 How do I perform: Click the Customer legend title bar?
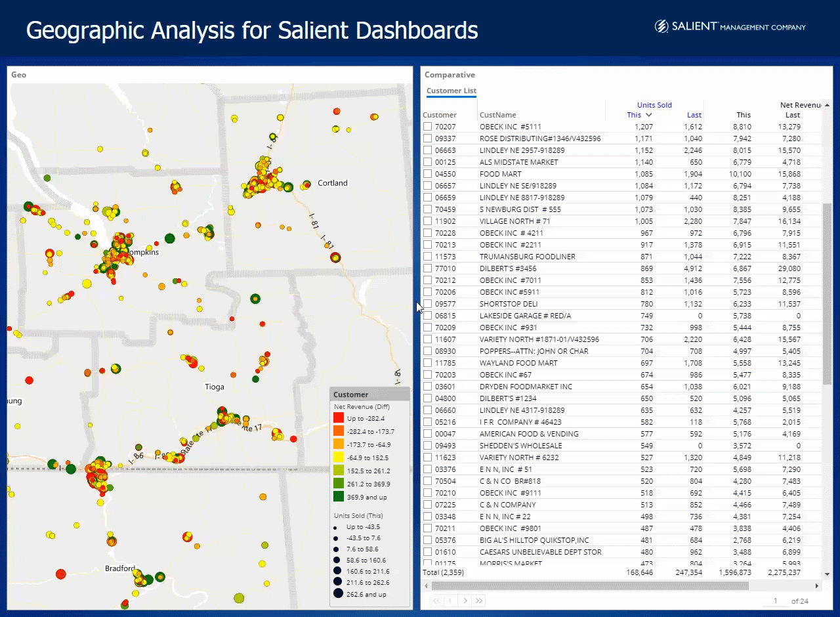click(x=369, y=394)
